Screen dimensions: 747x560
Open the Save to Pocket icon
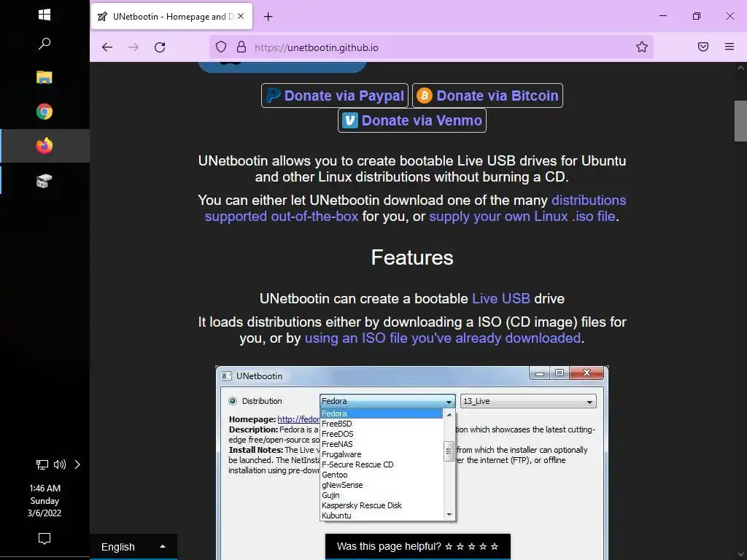click(x=703, y=47)
